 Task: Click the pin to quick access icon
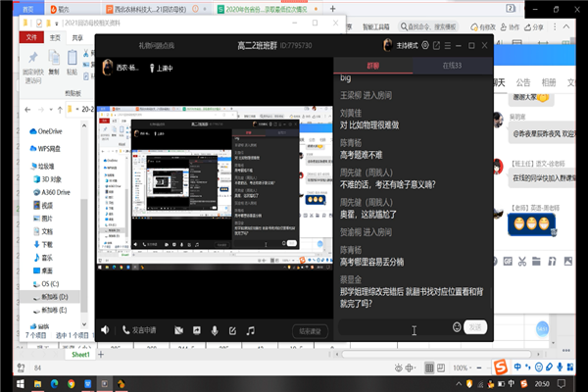click(33, 58)
